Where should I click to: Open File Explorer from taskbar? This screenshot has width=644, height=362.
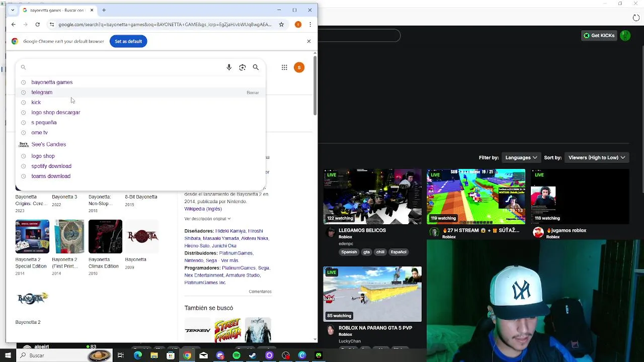click(x=154, y=355)
